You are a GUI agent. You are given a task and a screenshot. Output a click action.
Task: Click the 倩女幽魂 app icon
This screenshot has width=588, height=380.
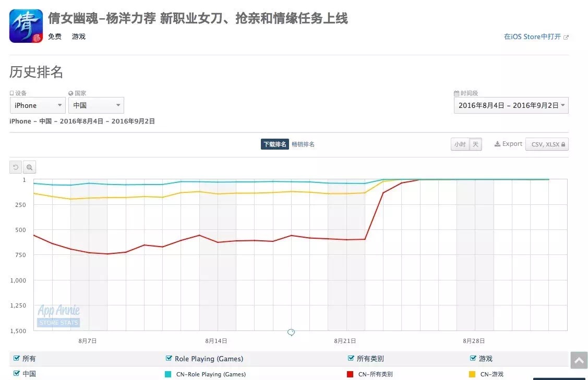[x=26, y=26]
